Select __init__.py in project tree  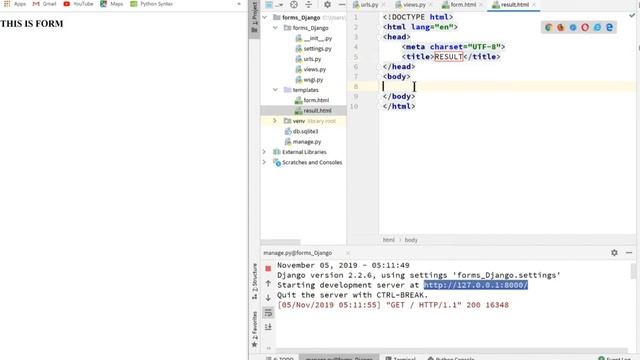[x=313, y=38]
